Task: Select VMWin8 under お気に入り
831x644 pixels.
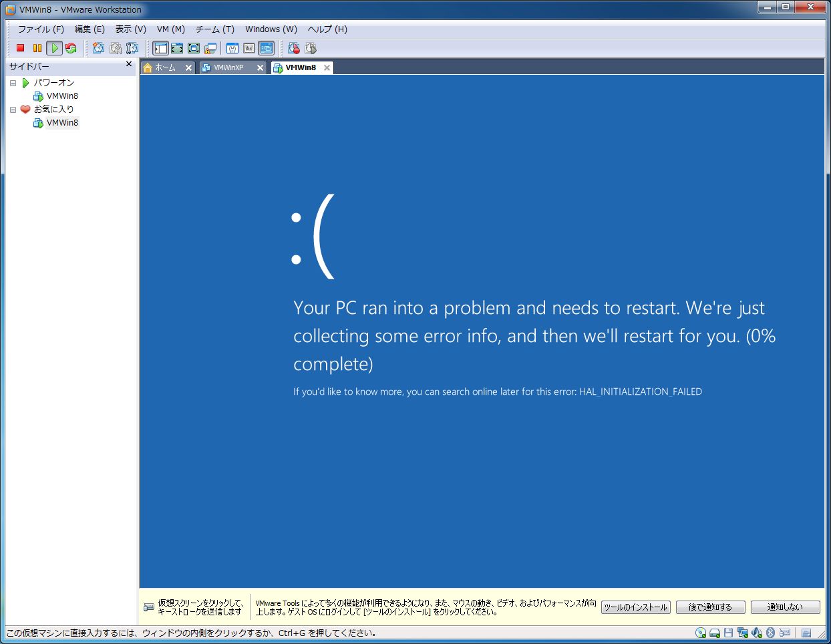Action: 62,123
